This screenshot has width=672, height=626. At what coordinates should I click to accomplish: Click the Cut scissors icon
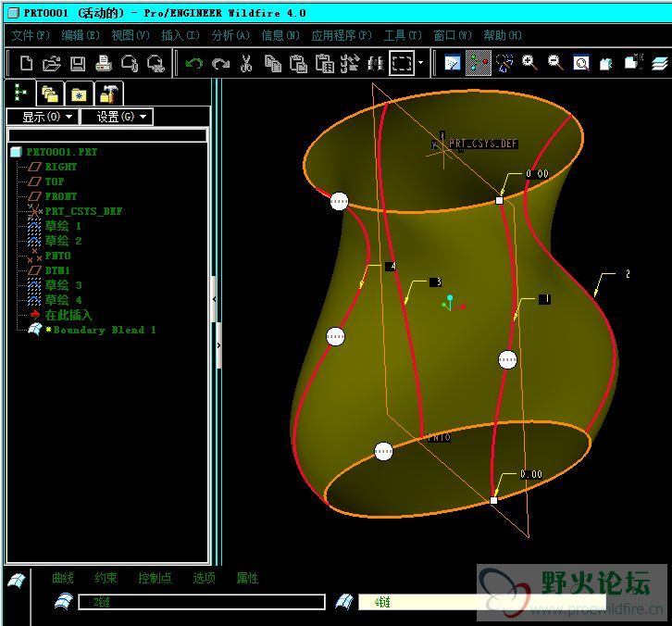pyautogui.click(x=246, y=64)
